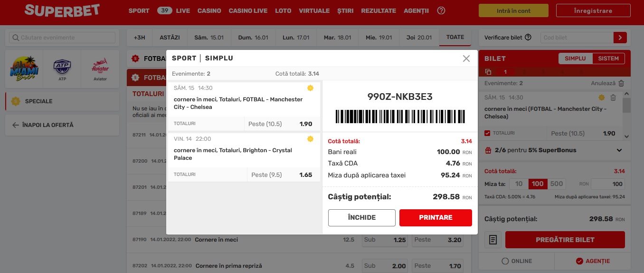Viewport: 644px width, 273px height.
Task: Click the Căutare evenimente search field
Action: (63, 38)
